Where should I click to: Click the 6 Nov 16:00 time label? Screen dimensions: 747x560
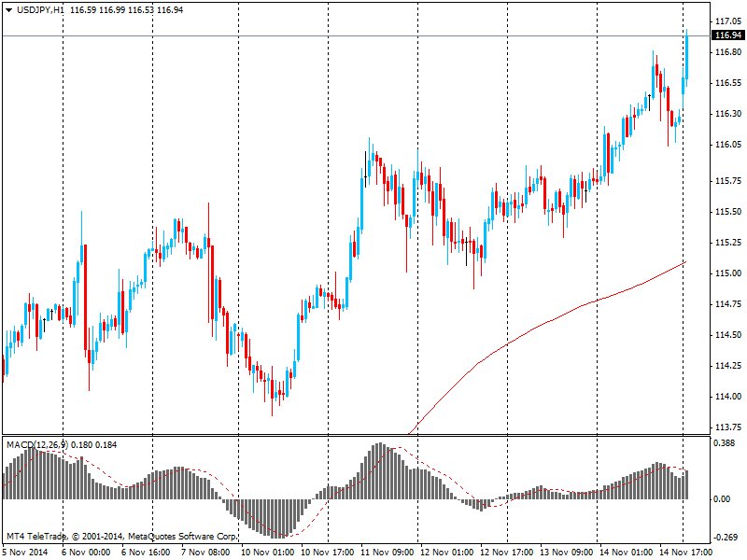[146, 553]
